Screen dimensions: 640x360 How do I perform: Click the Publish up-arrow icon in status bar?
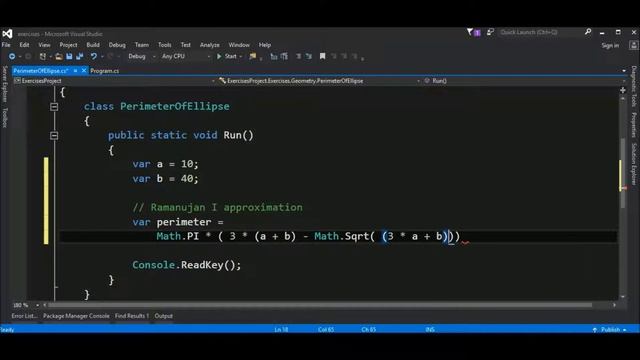pos(595,329)
